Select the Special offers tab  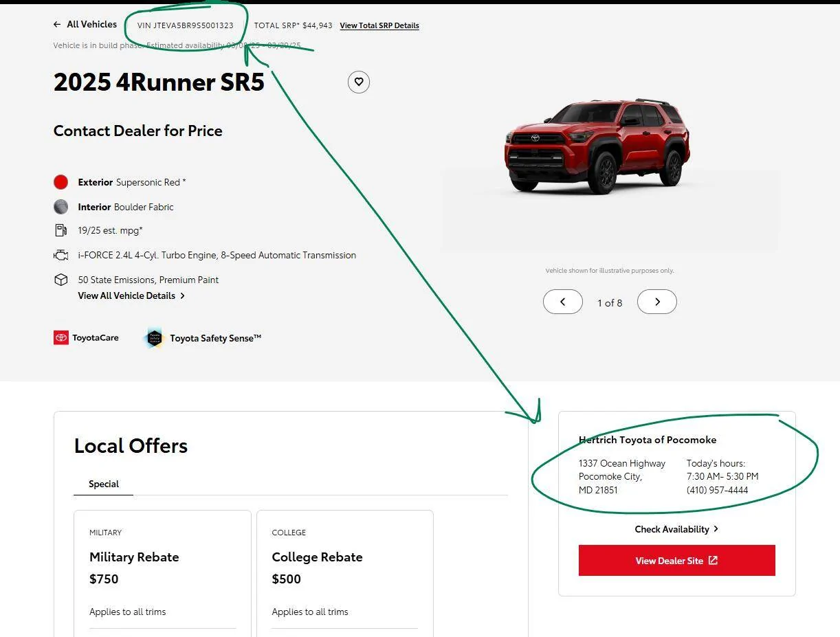pyautogui.click(x=104, y=484)
